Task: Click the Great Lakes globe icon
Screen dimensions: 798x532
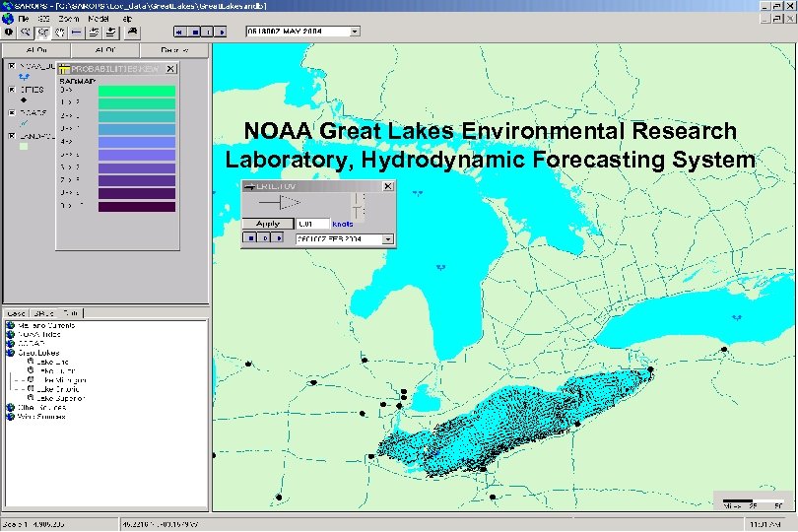Action: tap(10, 352)
